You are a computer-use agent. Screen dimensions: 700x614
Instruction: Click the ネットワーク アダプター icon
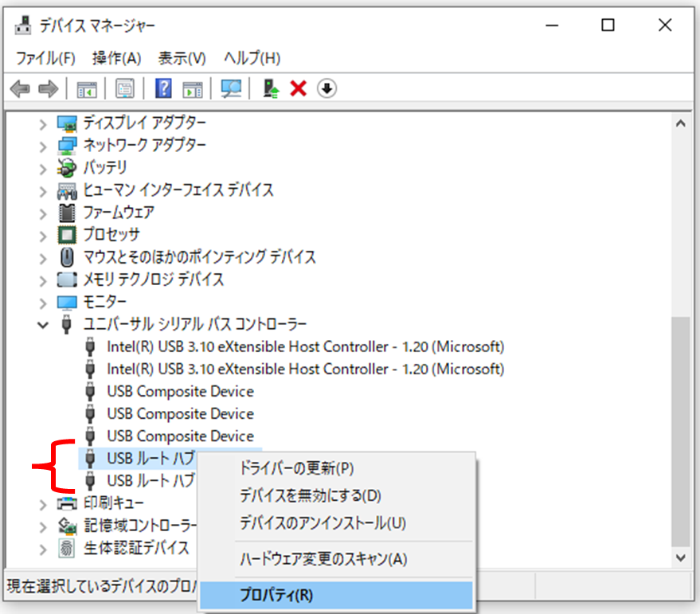coord(67,145)
